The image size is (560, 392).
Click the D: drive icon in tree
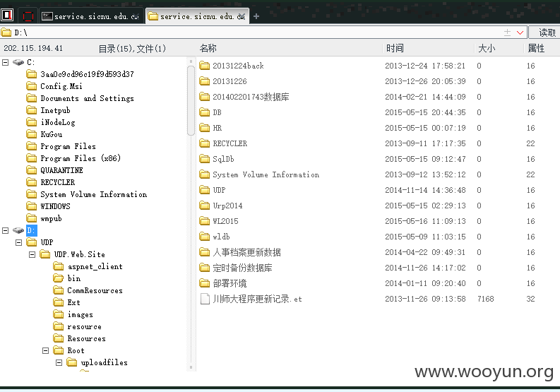tap(18, 230)
